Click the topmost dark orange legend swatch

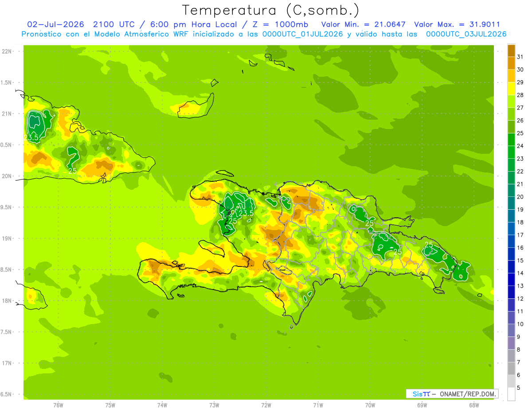tap(511, 51)
